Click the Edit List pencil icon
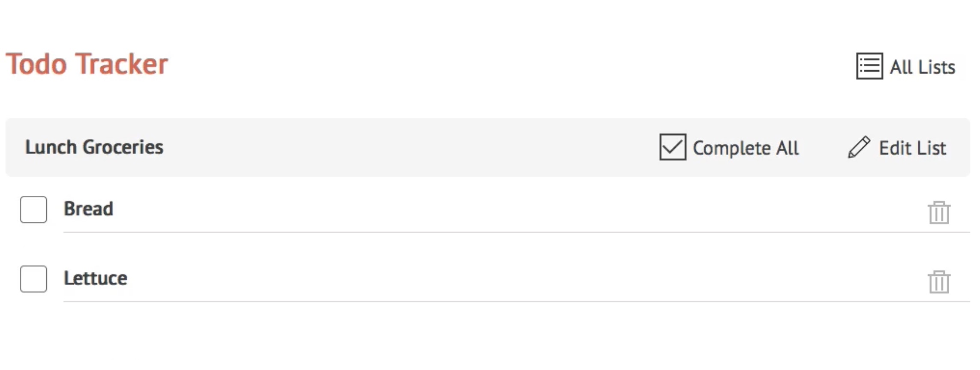 coord(859,147)
